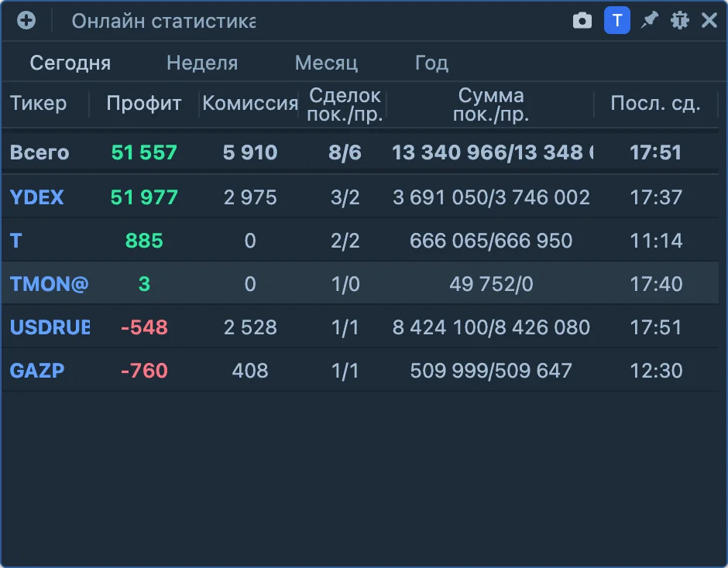Open widget settings gear icon
Screen dimensions: 728x568
click(x=680, y=20)
